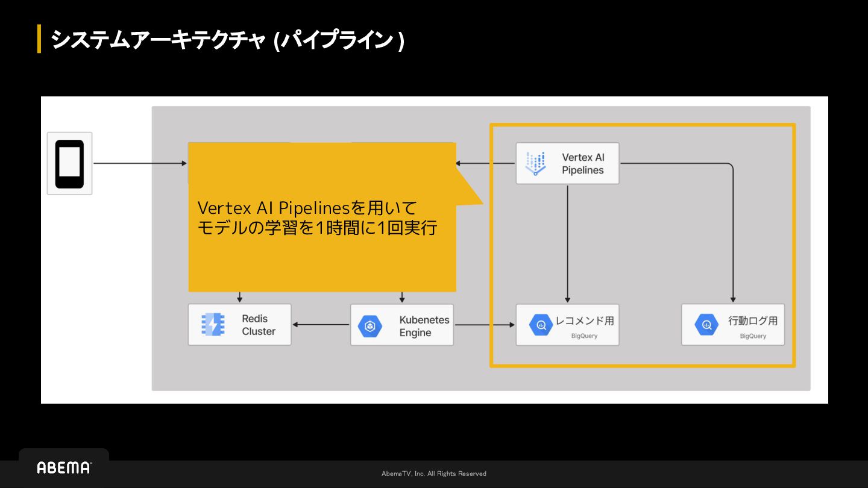
Task: Click callout line モデルの学習を1時間に1回実行
Action: click(317, 228)
